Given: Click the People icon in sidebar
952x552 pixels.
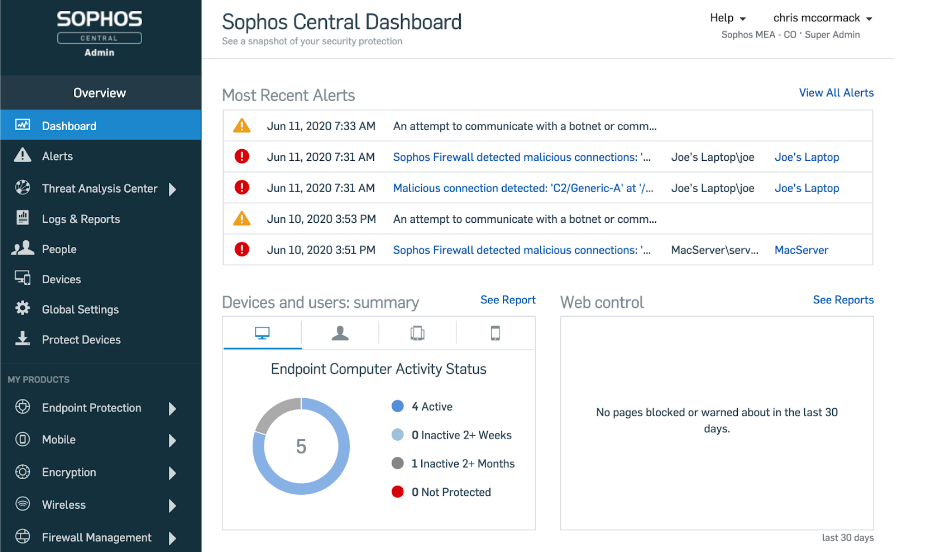Looking at the screenshot, I should click(x=22, y=248).
